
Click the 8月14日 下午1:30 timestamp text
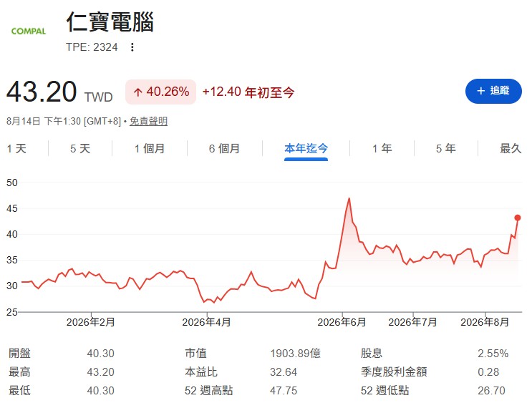64,121
